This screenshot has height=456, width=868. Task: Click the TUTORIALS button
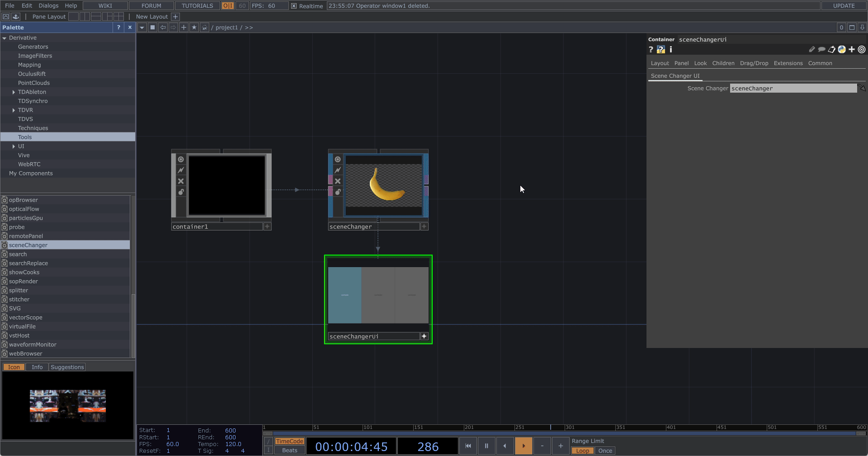point(197,6)
